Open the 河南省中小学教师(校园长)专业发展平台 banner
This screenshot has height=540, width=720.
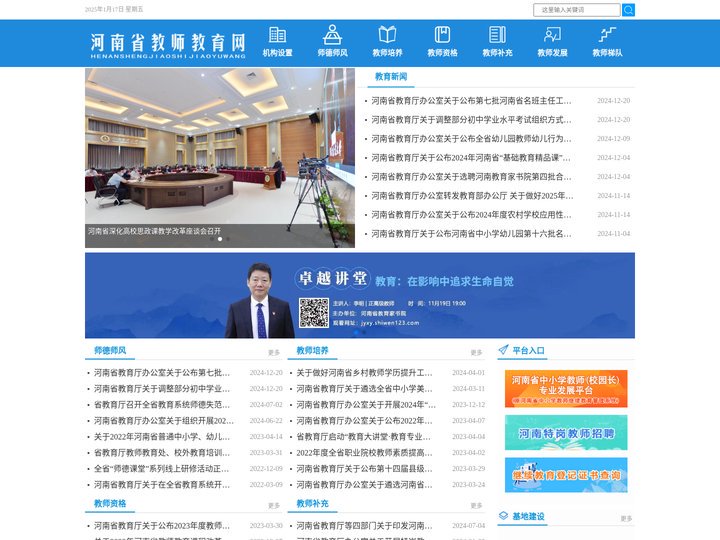566,388
